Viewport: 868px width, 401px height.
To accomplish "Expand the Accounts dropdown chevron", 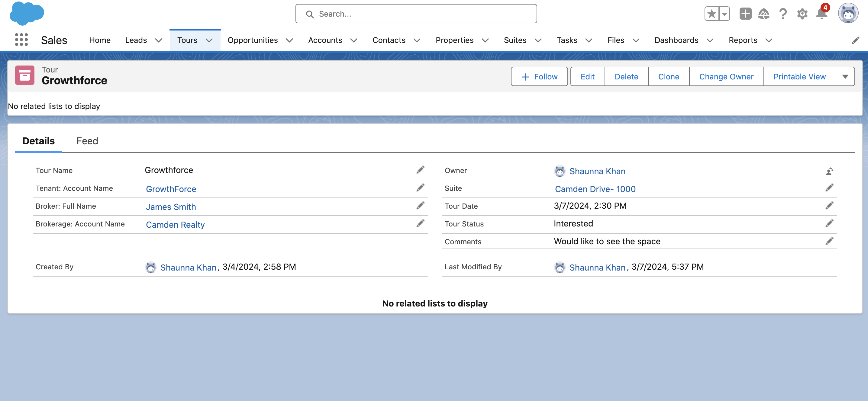I will point(353,40).
